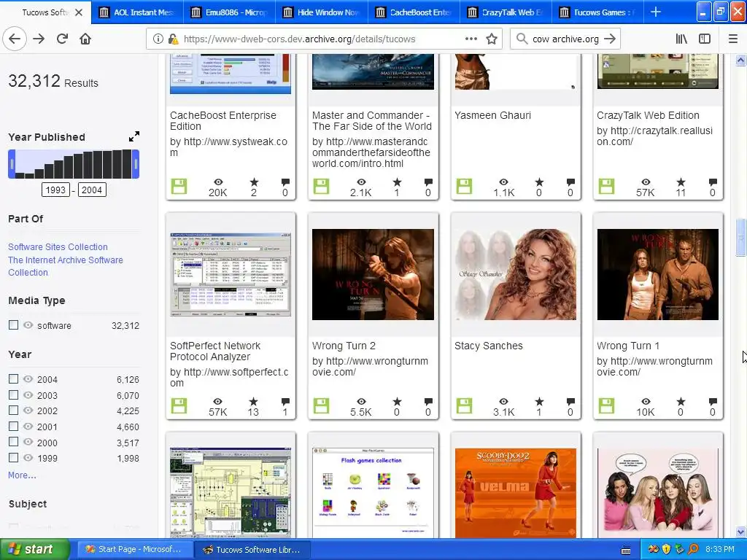Open Software Sites Collection link

click(x=58, y=246)
